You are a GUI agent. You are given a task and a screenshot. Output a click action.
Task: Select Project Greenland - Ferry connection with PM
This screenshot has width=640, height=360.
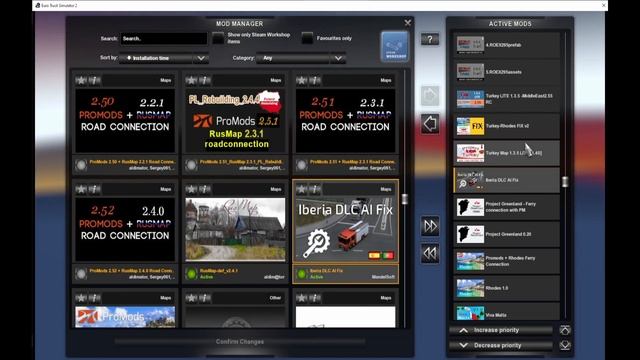(507, 207)
